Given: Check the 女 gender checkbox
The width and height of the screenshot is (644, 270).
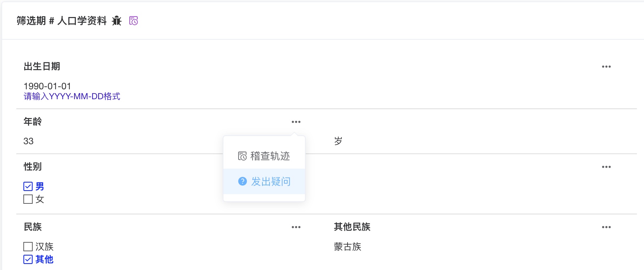Looking at the screenshot, I should 28,199.
